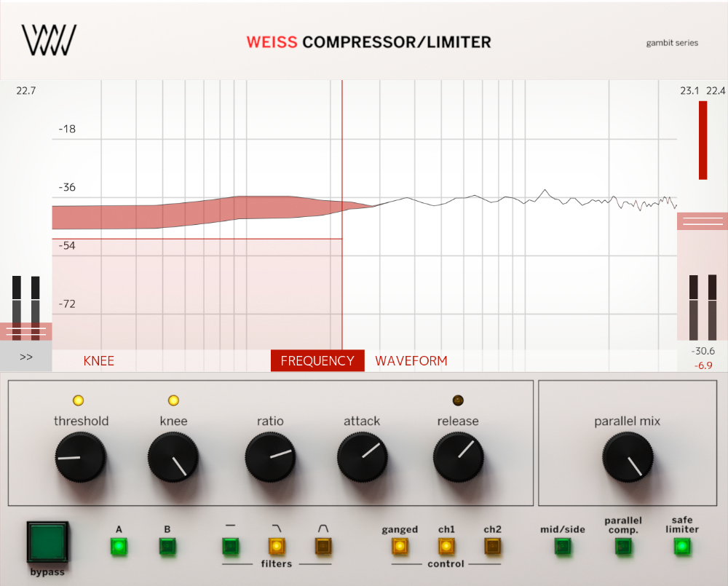Adjust the parallel mix knob
Screen dimensions: 728x586
627,459
